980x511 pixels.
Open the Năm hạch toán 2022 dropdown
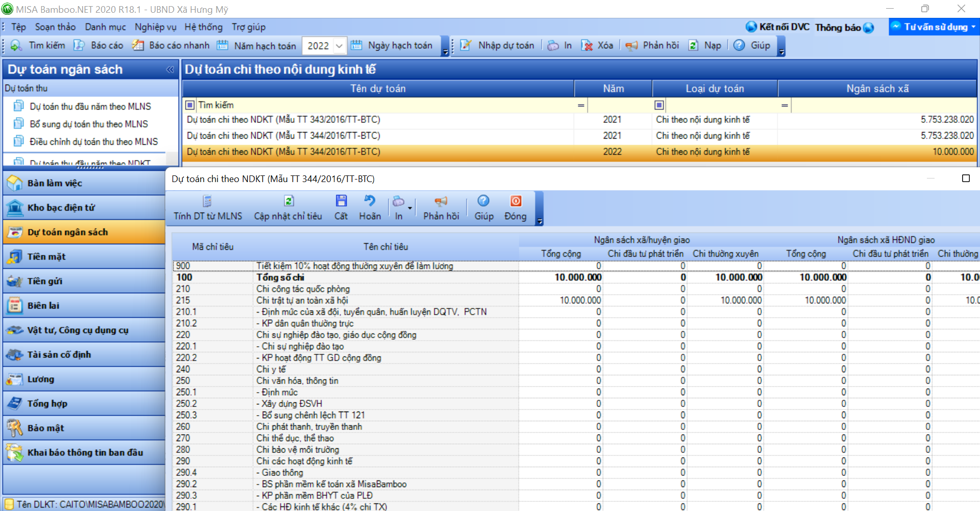[x=339, y=46]
